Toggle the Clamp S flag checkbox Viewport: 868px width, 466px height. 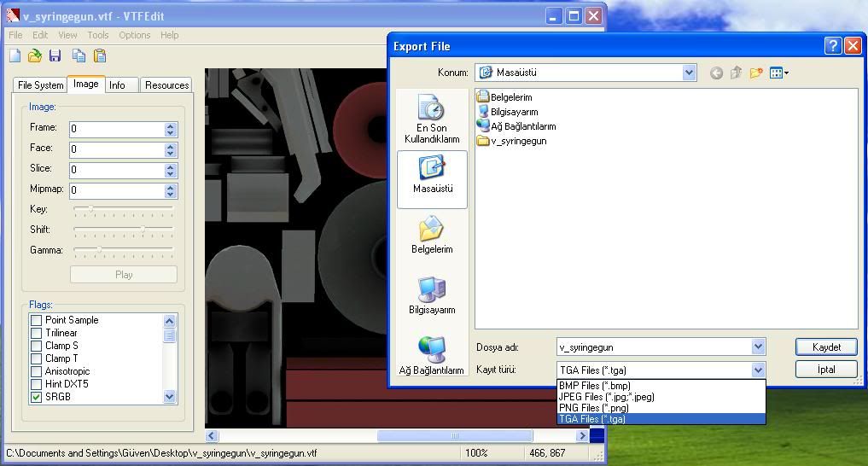point(37,346)
